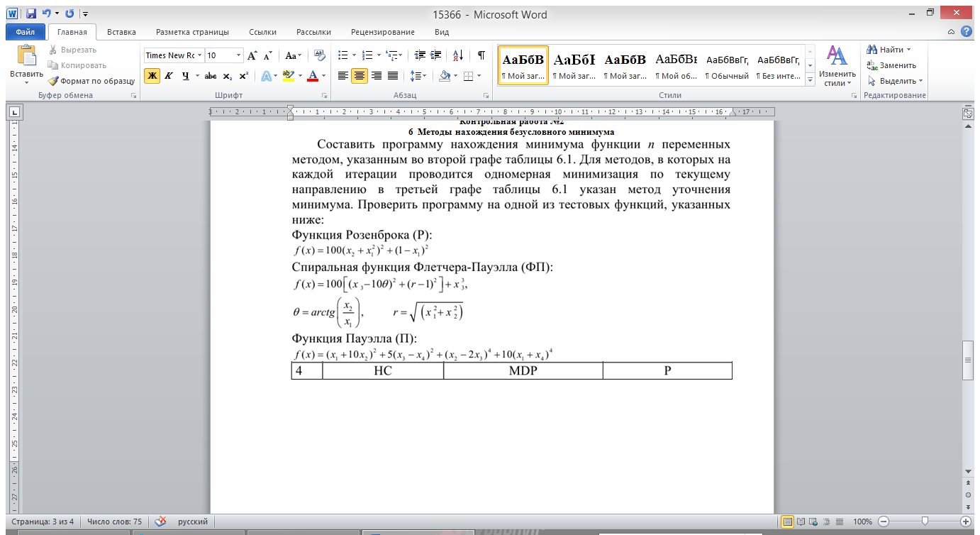Toggle underline (Ч) formatting
The width and height of the screenshot is (980, 535).
[x=185, y=76]
